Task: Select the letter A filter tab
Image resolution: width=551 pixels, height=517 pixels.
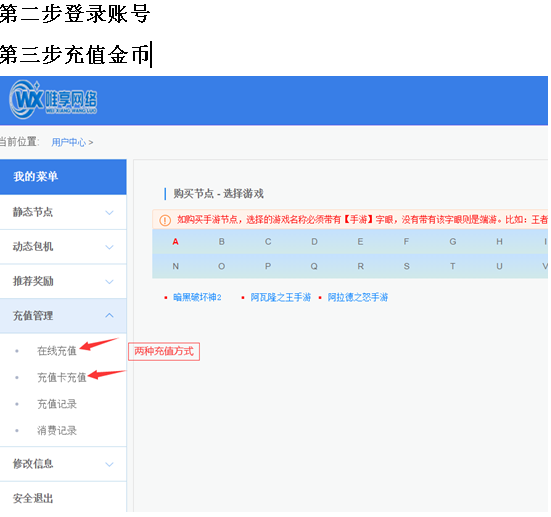Action: pos(175,242)
